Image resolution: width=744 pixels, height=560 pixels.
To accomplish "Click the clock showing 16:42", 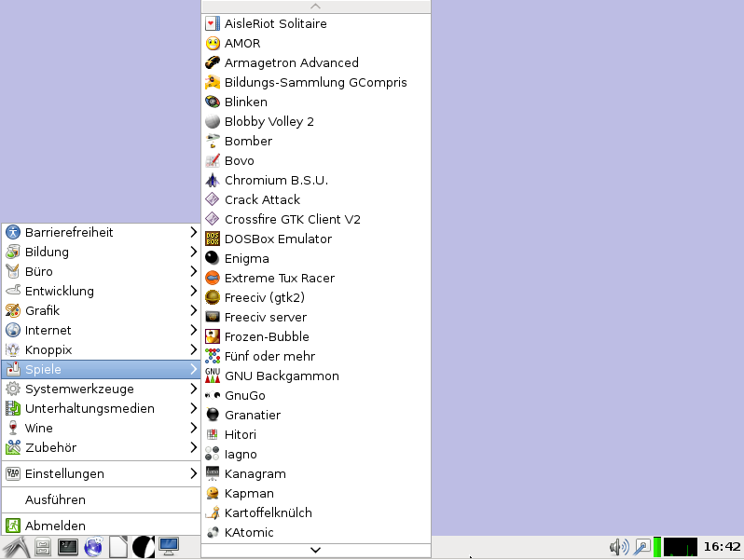I will 722,547.
